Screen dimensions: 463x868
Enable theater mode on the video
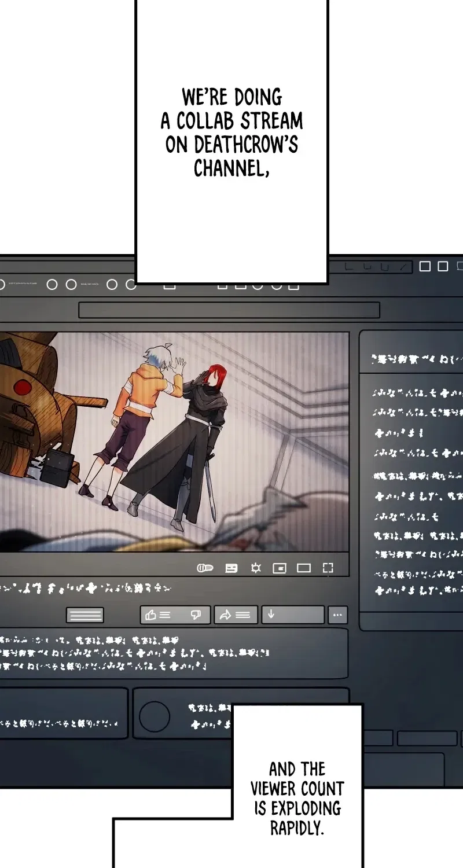point(304,568)
